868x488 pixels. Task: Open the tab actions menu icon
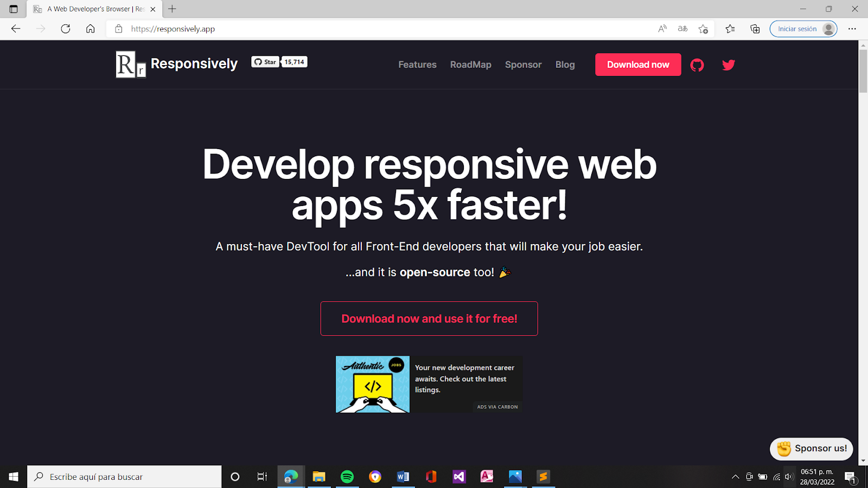click(14, 9)
